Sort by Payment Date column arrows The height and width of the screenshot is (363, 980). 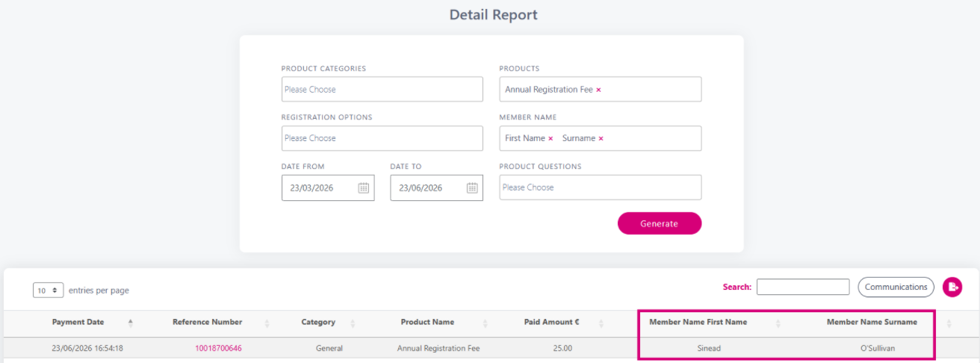pyautogui.click(x=131, y=323)
